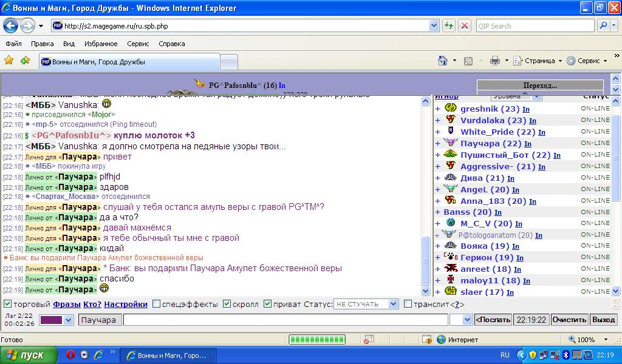The image size is (622, 364).
Task: Click clan emblem next to Vurdalaka
Action: 450,120
